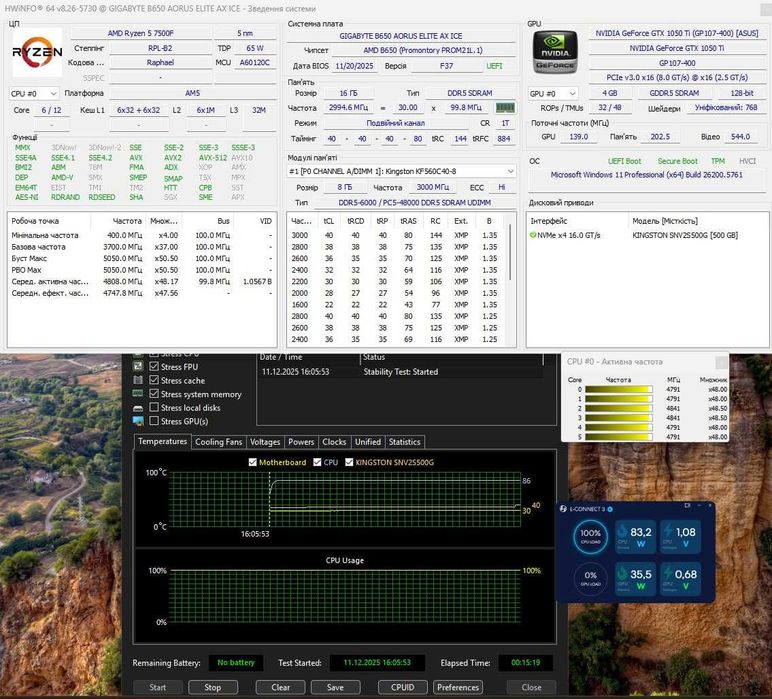Open the GPU #0 selector dropdown
This screenshot has width=772, height=699.
click(552, 94)
